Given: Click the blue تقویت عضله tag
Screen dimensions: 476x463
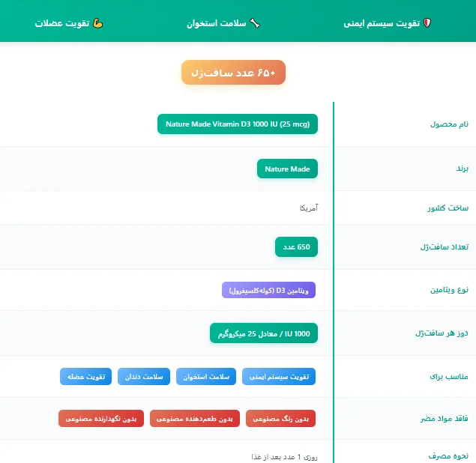Looking at the screenshot, I should tap(86, 377).
